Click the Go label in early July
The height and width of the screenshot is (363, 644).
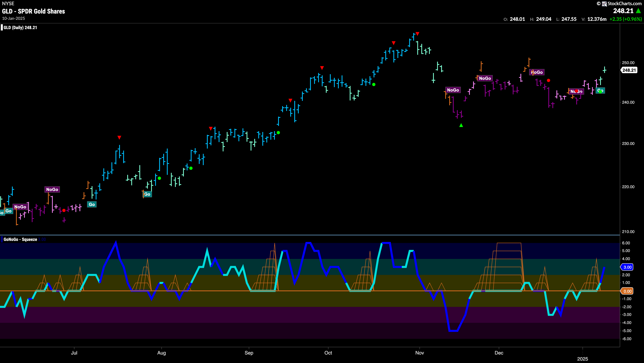click(x=92, y=204)
